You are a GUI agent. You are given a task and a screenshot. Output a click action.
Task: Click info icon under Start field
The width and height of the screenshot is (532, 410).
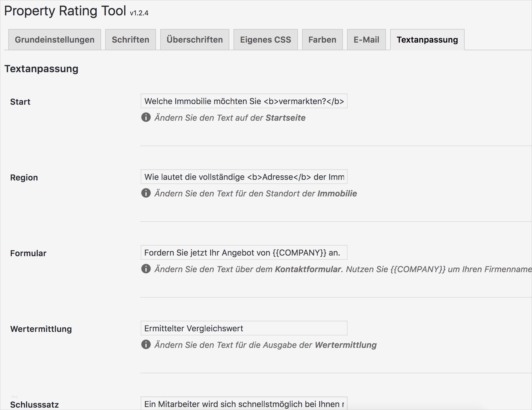click(146, 117)
